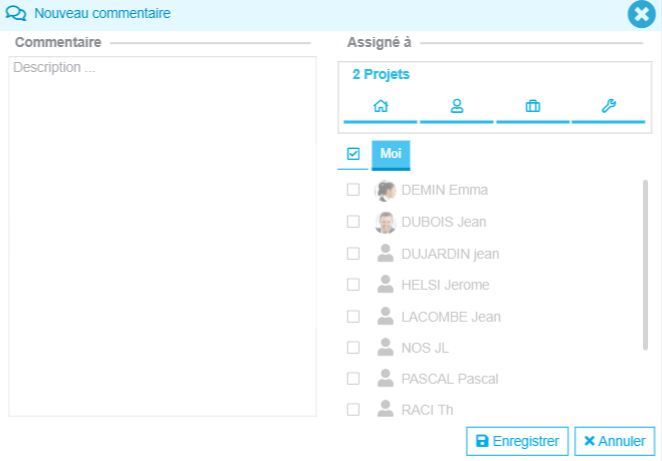662x461 pixels.
Task: Click the name LACOMBE Jean
Action: pyautogui.click(x=451, y=317)
